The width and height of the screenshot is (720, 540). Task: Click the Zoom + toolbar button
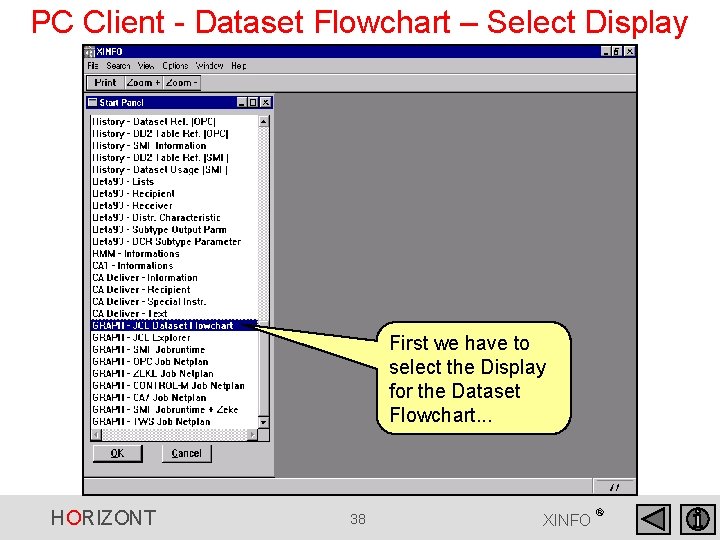point(143,83)
